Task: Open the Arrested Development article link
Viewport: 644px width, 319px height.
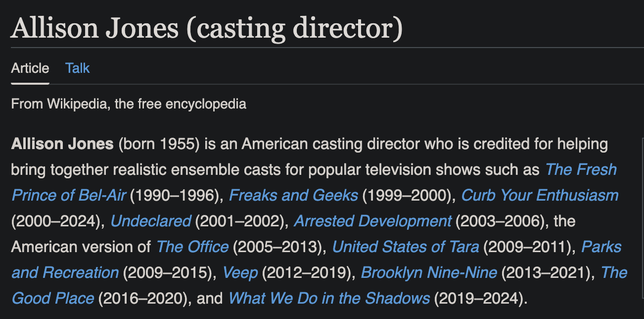Action: [372, 221]
